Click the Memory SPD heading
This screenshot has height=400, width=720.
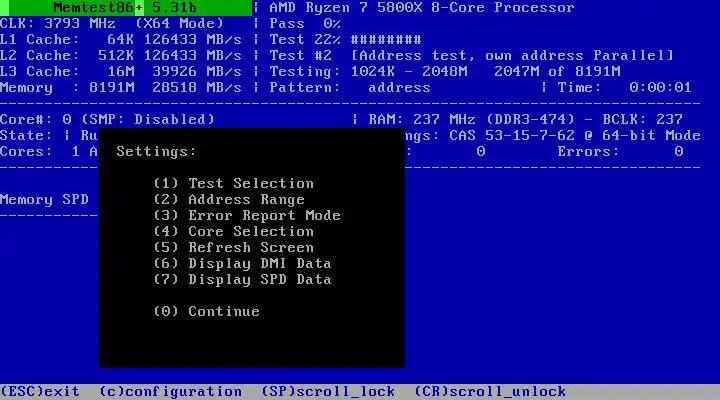pos(44,199)
